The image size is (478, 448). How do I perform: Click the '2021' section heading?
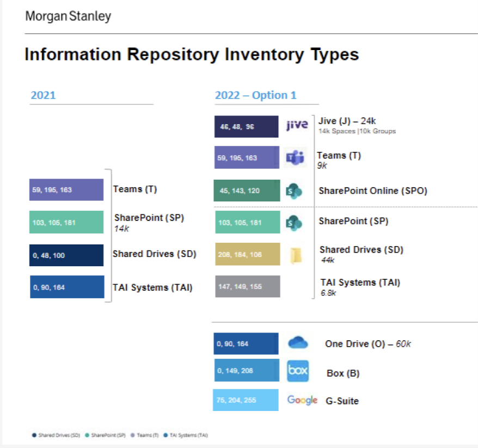click(43, 95)
